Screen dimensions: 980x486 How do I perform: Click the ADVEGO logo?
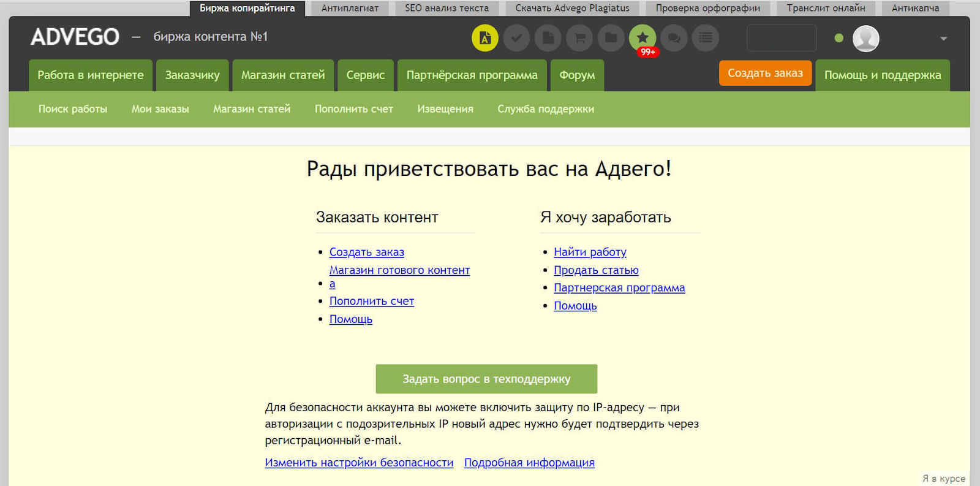tap(75, 37)
